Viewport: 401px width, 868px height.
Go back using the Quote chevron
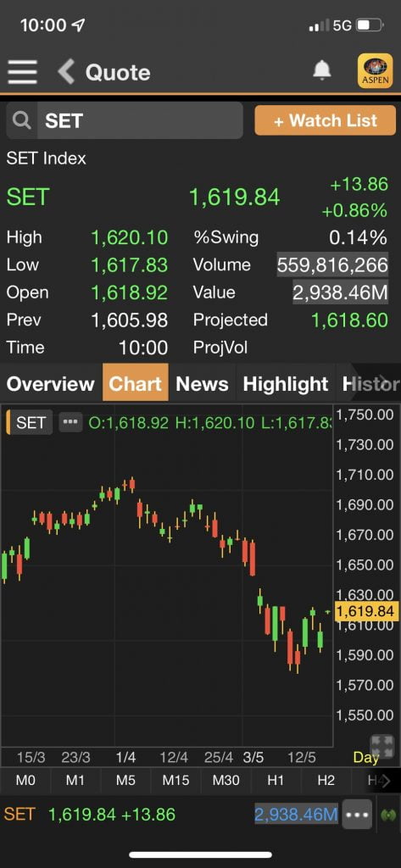66,72
